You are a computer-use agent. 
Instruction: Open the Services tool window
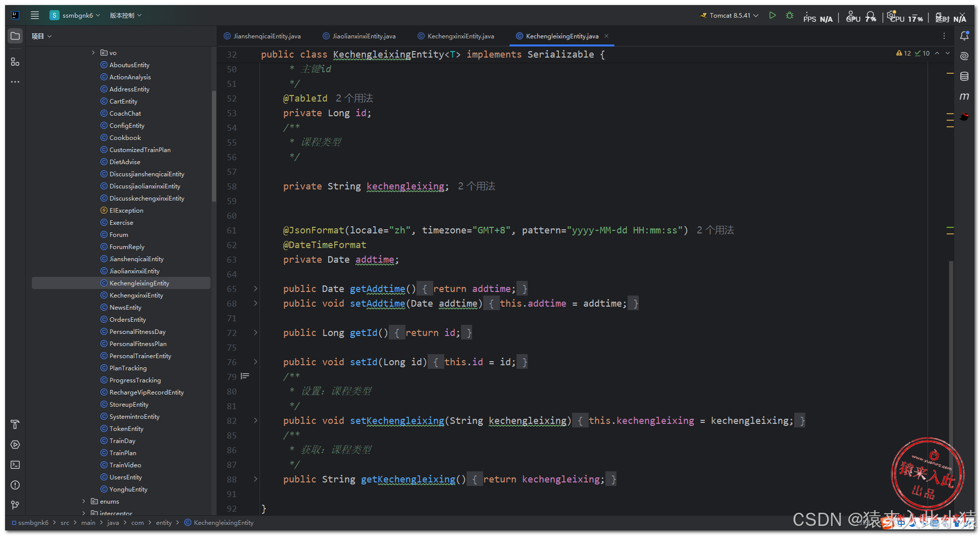click(15, 445)
